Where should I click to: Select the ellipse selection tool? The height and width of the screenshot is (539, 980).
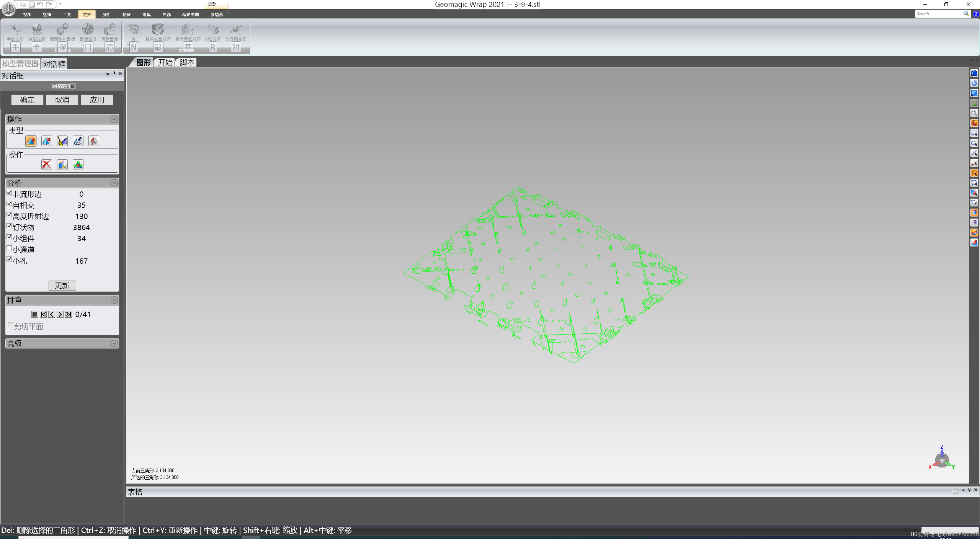click(x=974, y=143)
